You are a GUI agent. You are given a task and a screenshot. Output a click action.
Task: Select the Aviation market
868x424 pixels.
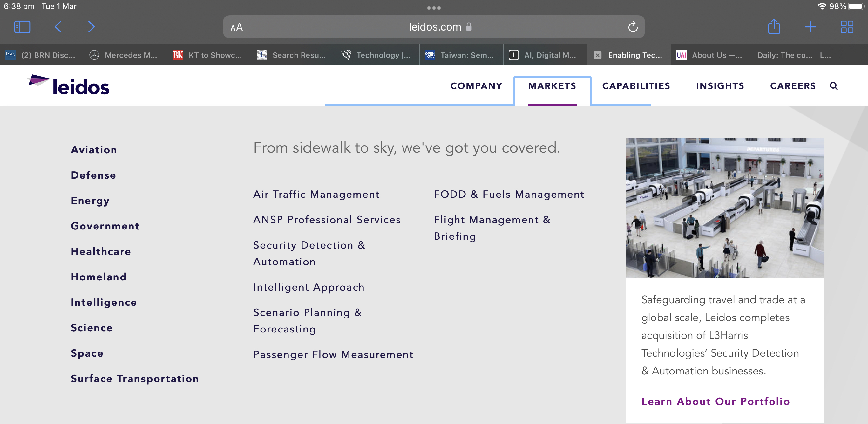(94, 150)
